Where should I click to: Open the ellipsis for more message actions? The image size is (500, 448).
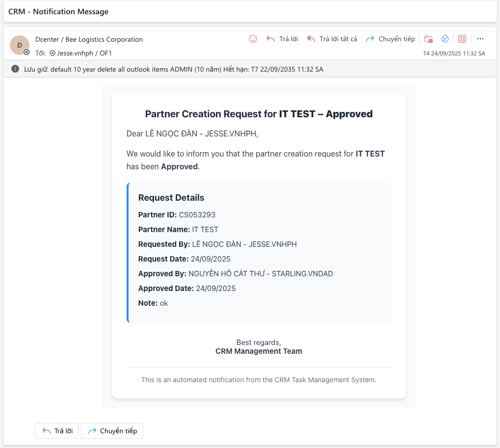click(x=480, y=38)
